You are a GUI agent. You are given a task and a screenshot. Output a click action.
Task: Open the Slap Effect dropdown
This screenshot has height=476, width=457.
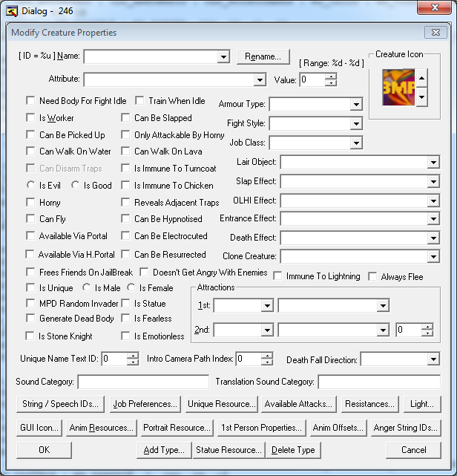pos(433,182)
